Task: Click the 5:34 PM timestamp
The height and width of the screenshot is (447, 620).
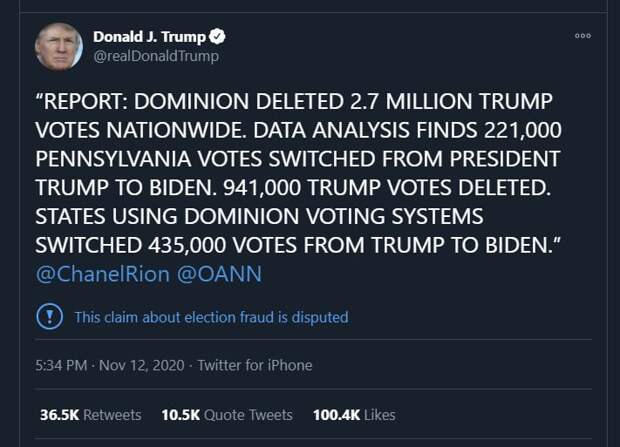Action: point(61,365)
